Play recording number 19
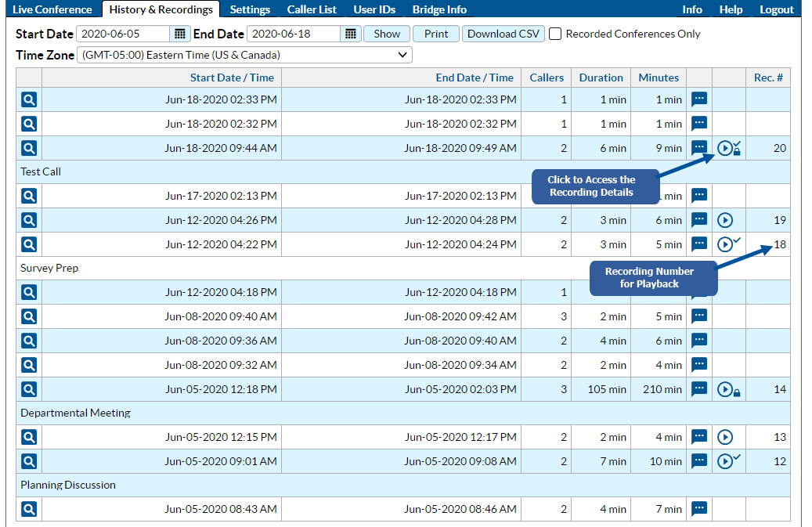Image resolution: width=812 pixels, height=527 pixels. [725, 220]
